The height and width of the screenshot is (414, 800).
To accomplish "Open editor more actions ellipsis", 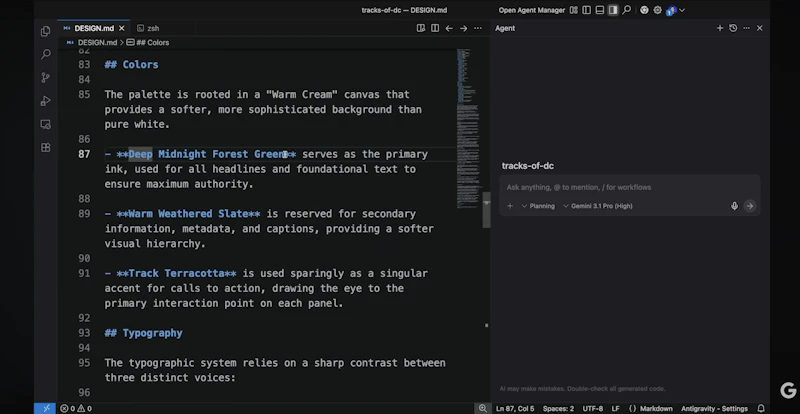I will point(478,28).
